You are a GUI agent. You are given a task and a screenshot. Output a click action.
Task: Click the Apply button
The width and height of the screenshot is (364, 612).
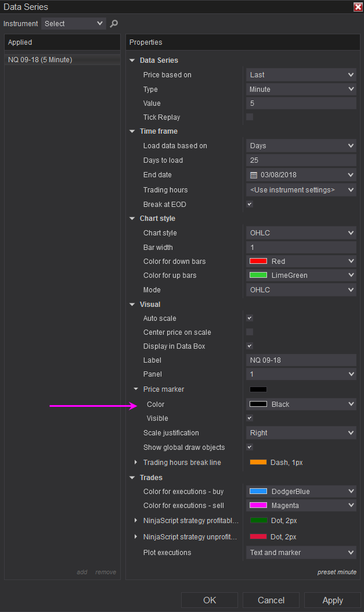pyautogui.click(x=333, y=600)
